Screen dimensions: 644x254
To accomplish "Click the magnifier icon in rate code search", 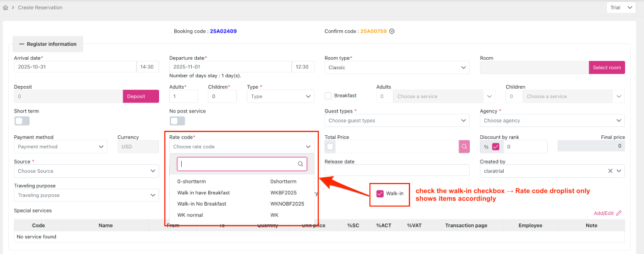I will point(301,164).
